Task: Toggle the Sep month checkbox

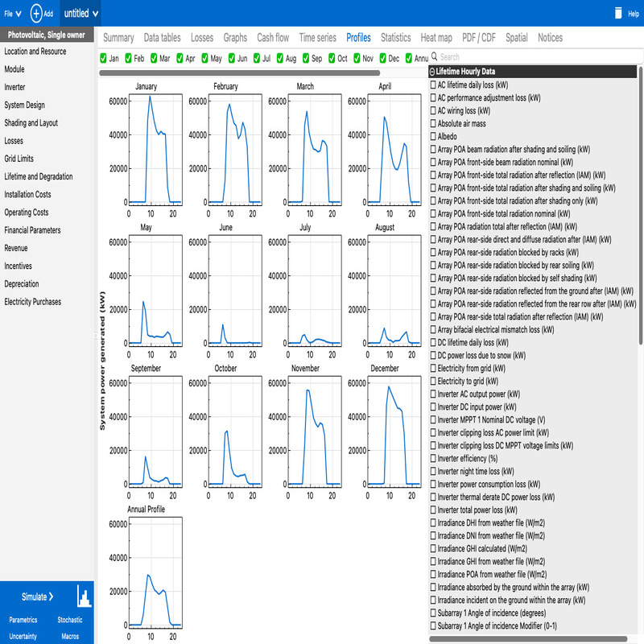Action: coord(306,58)
